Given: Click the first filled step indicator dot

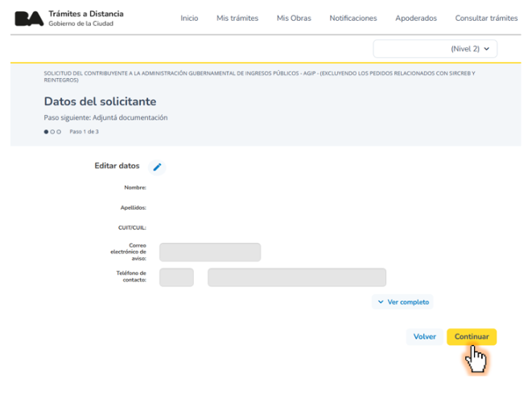Looking at the screenshot, I should tap(47, 131).
